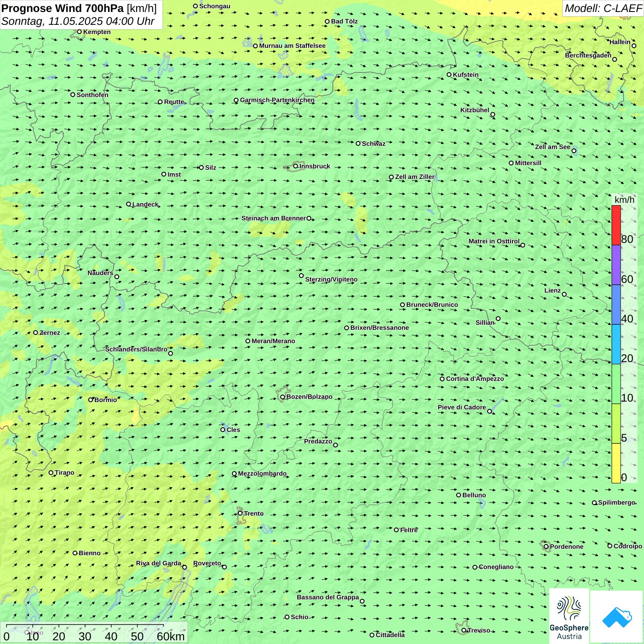Click the blue cloud arrow logo
Viewport: 644px width, 644px height.
click(617, 617)
